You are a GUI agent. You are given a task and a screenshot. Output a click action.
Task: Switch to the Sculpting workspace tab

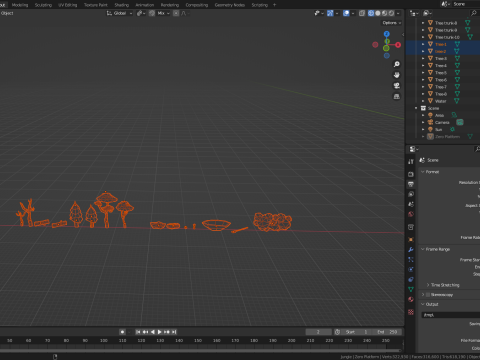click(43, 5)
